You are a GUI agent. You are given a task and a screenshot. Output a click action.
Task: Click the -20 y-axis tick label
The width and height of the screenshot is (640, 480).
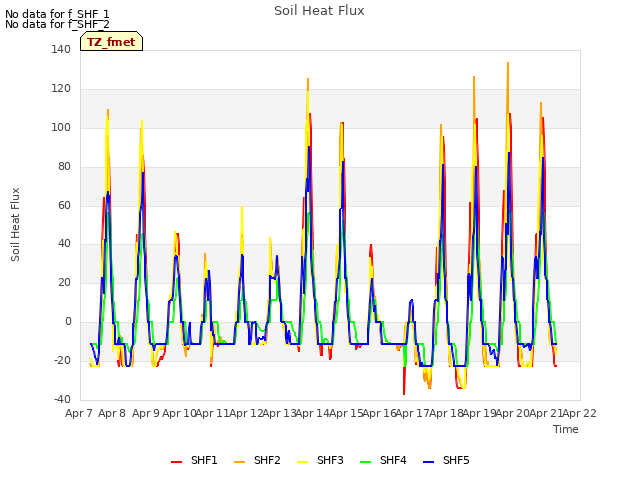pos(62,360)
